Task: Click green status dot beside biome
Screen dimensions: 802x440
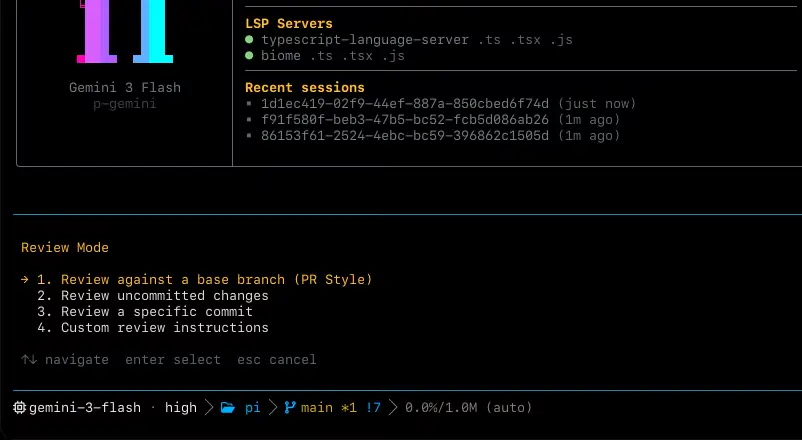Action: [x=249, y=55]
